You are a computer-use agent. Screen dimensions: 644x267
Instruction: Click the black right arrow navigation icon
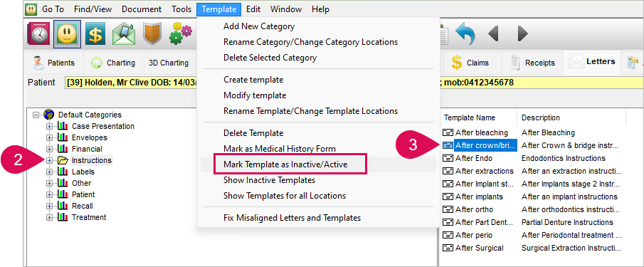click(x=522, y=33)
